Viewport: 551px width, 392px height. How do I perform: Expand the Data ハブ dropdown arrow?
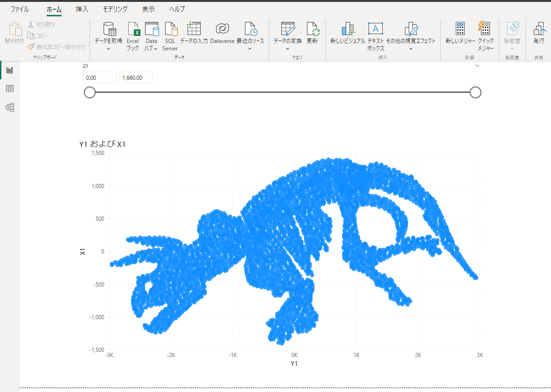155,49
